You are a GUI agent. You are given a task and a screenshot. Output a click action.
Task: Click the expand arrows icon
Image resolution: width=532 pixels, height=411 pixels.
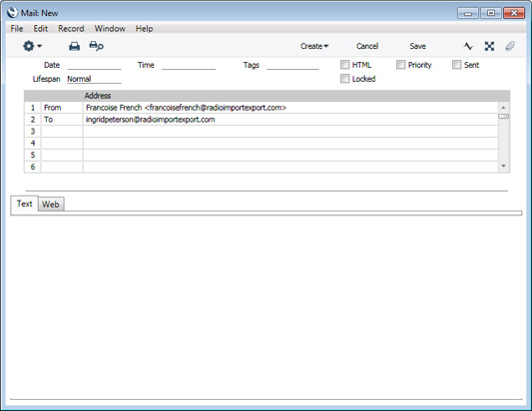pos(489,46)
